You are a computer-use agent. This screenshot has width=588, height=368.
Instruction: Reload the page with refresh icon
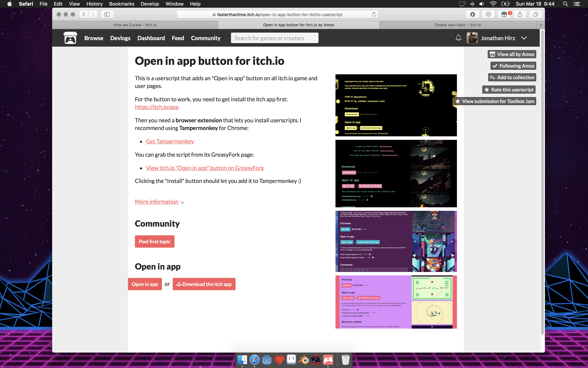(x=374, y=14)
